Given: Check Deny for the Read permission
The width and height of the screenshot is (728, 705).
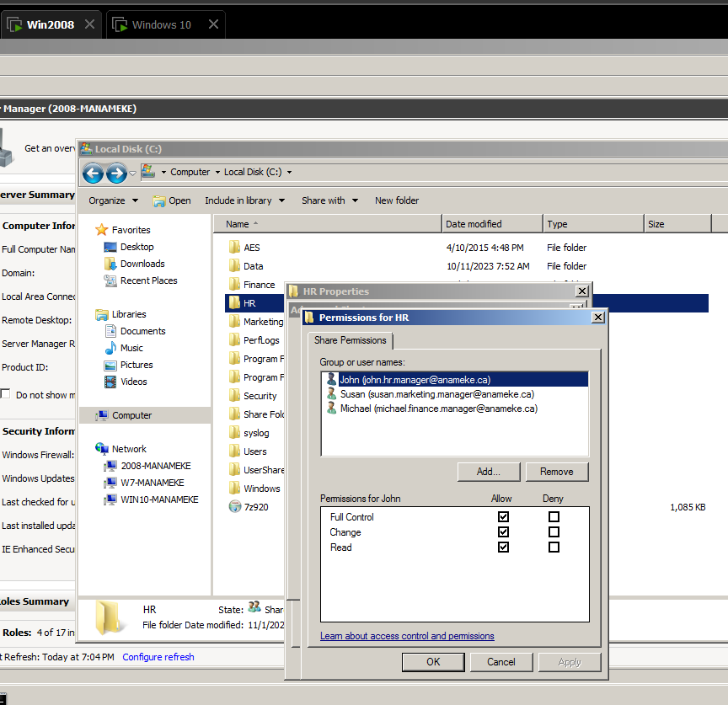Looking at the screenshot, I should tap(554, 547).
